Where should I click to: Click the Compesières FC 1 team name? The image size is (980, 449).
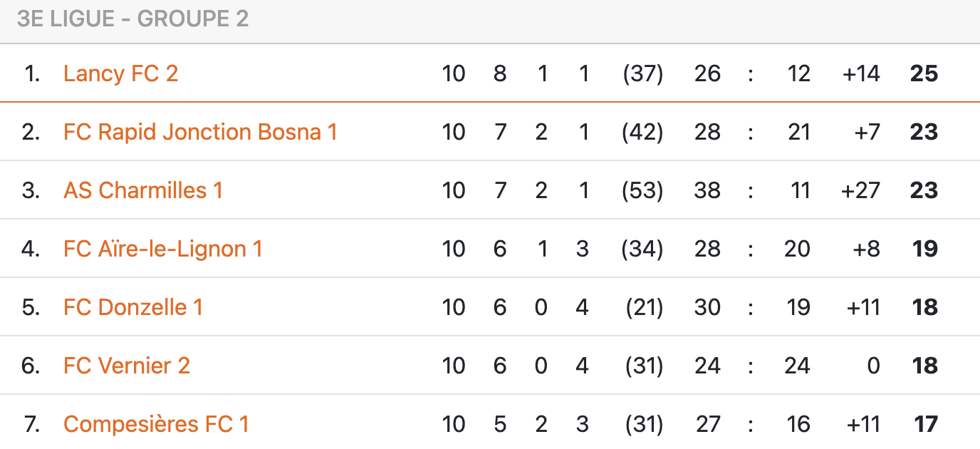156,424
